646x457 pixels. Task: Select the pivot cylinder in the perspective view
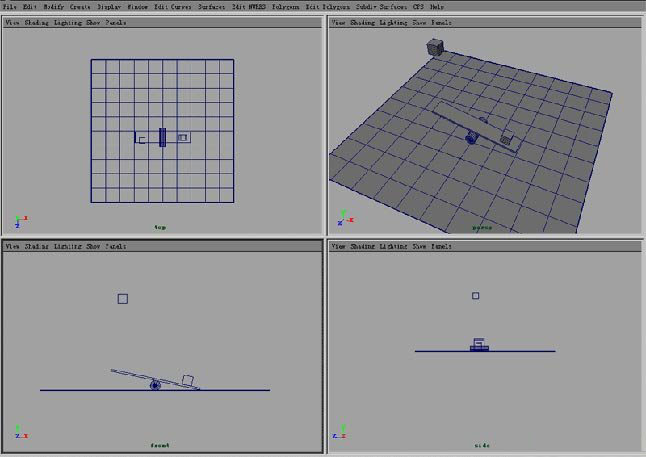pyautogui.click(x=471, y=137)
